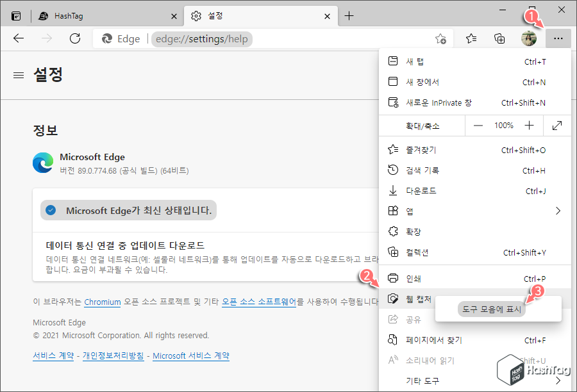Image resolution: width=577 pixels, height=392 pixels.
Task: Expand the 기타 도구 submenu
Action: pyautogui.click(x=474, y=381)
